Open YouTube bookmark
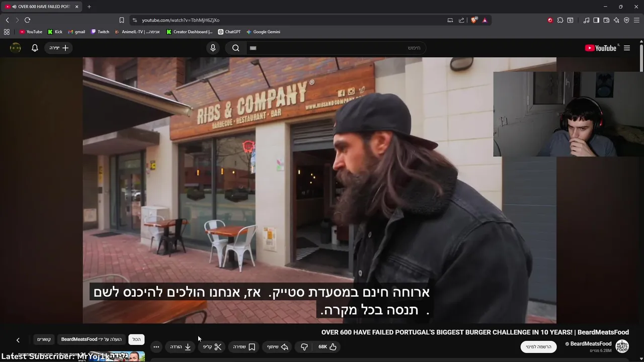 coord(31,32)
